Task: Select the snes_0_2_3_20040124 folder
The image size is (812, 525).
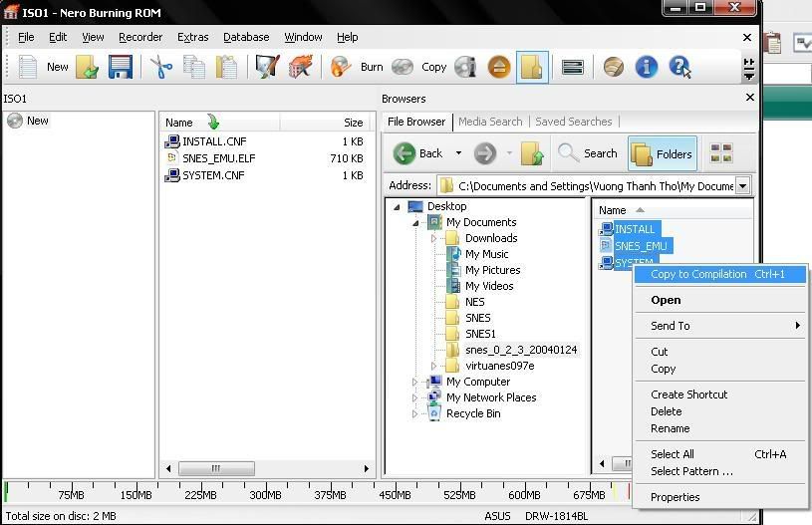Action: click(x=520, y=350)
